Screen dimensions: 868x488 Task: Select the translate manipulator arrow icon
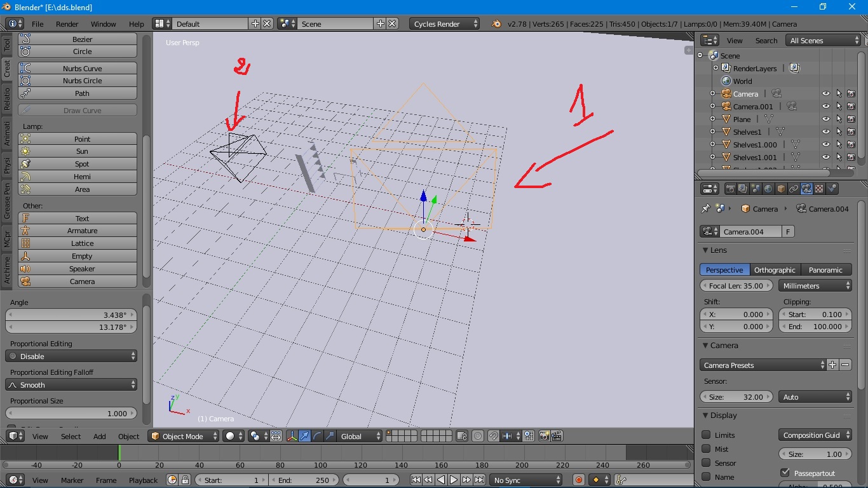pyautogui.click(x=305, y=436)
